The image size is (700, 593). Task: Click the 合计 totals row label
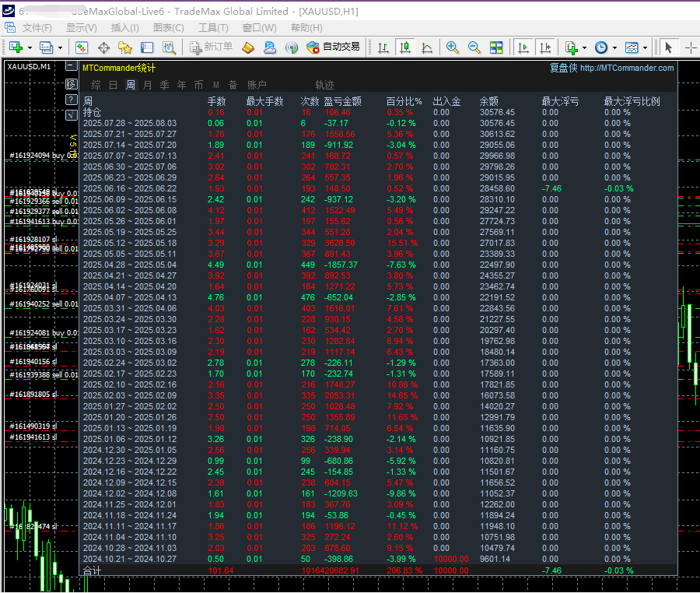tap(92, 570)
